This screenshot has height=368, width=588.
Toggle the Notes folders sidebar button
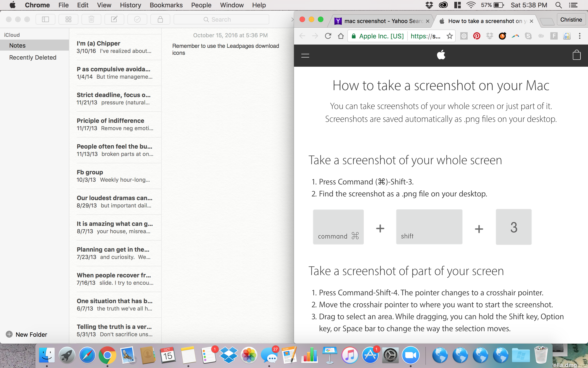[x=45, y=19]
